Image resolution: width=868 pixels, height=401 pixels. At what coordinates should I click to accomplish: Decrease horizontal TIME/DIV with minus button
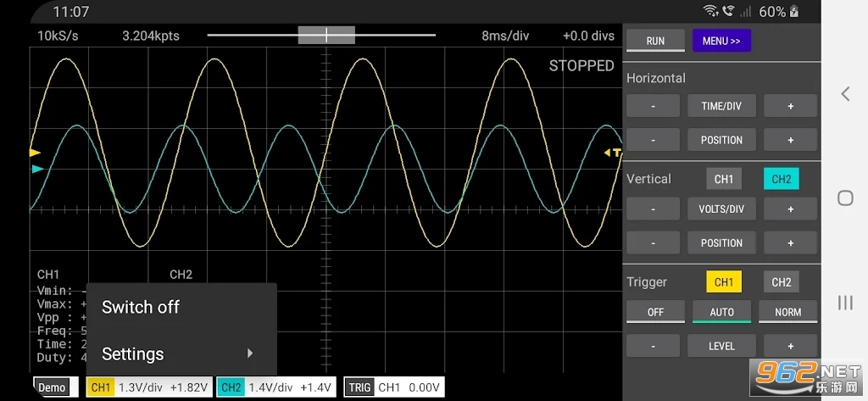(x=653, y=106)
